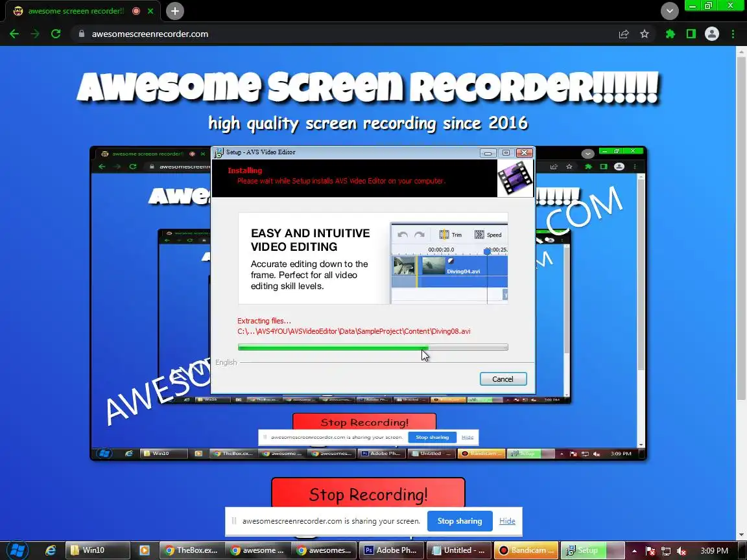This screenshot has height=560, width=747.
Task: Open Win10 folder taskbar item
Action: (97, 550)
